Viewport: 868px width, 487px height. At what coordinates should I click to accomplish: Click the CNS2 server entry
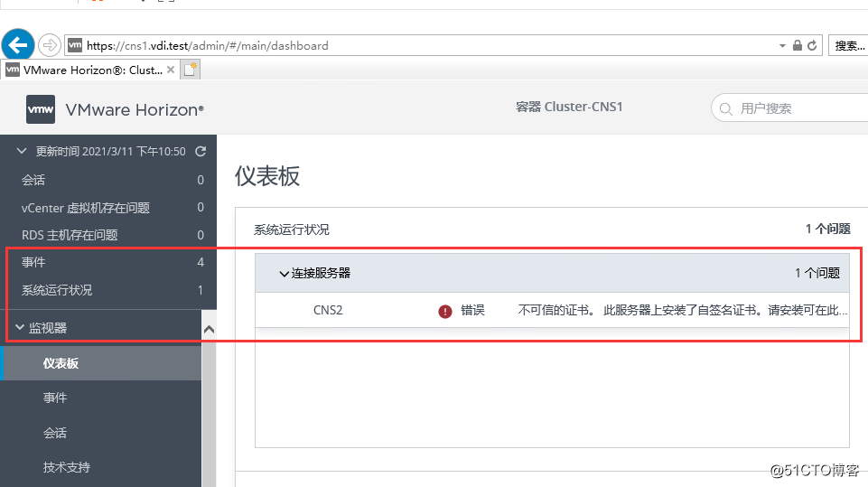pos(328,310)
